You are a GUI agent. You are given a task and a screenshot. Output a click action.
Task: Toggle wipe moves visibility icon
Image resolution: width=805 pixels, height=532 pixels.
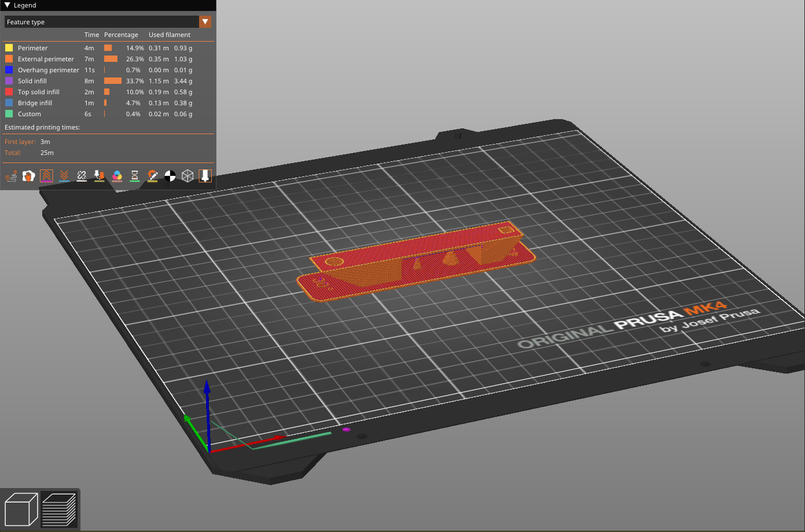tap(29, 176)
